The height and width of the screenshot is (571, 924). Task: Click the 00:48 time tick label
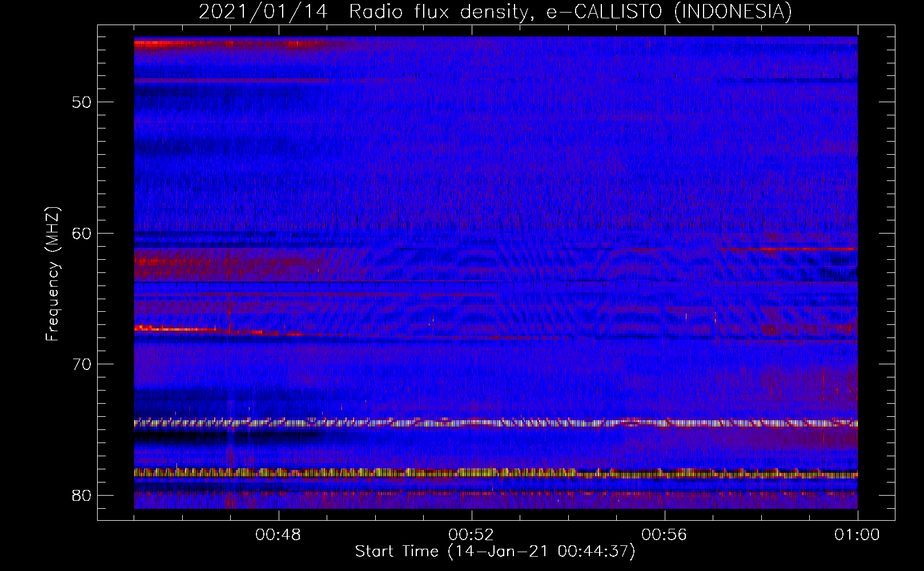(278, 535)
